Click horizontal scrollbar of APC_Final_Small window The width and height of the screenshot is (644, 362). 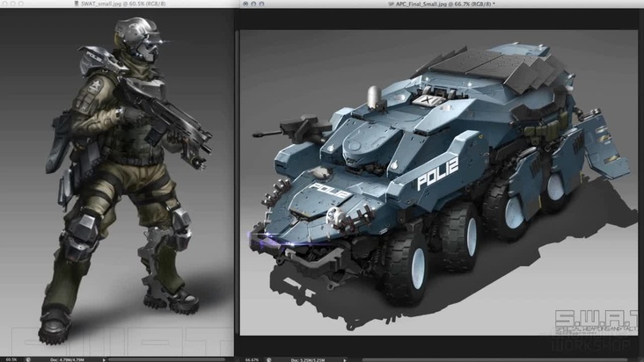point(484,358)
